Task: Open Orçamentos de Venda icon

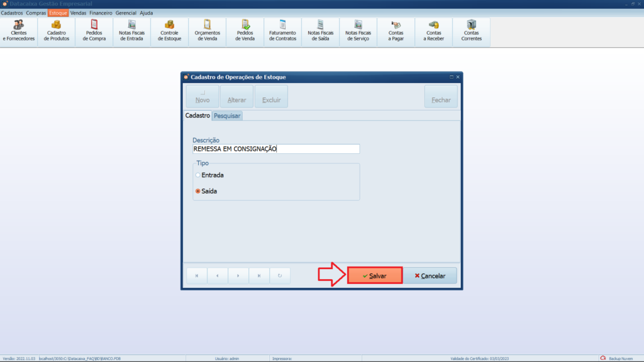Action: (208, 31)
